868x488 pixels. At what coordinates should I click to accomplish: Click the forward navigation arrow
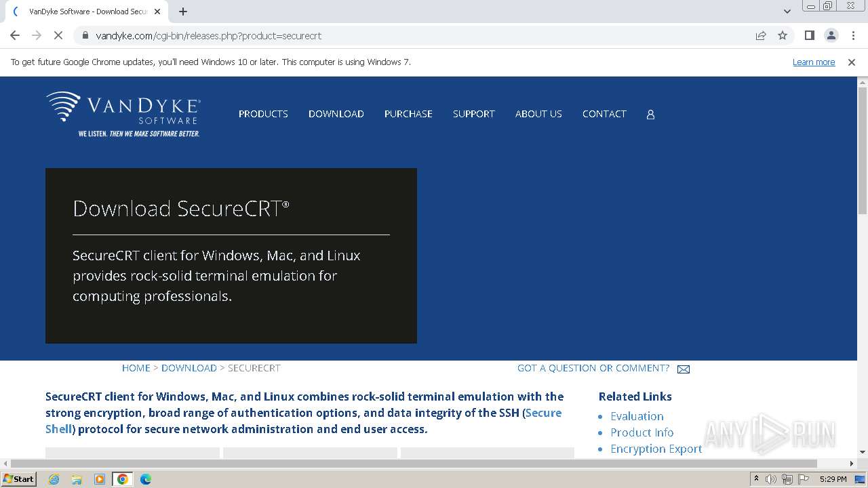37,35
